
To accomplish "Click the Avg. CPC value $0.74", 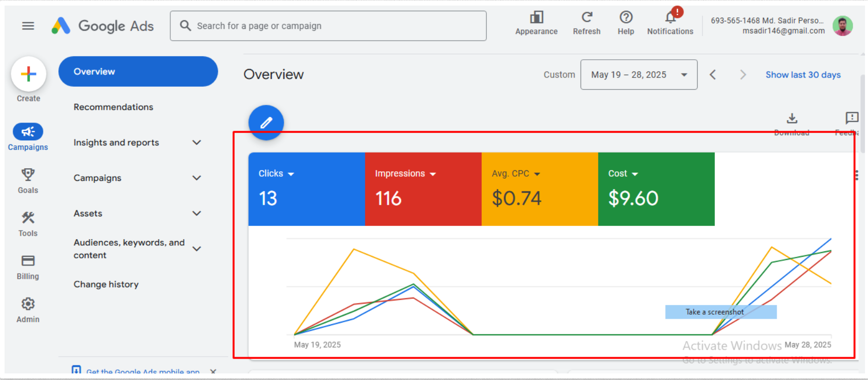I will pyautogui.click(x=517, y=198).
